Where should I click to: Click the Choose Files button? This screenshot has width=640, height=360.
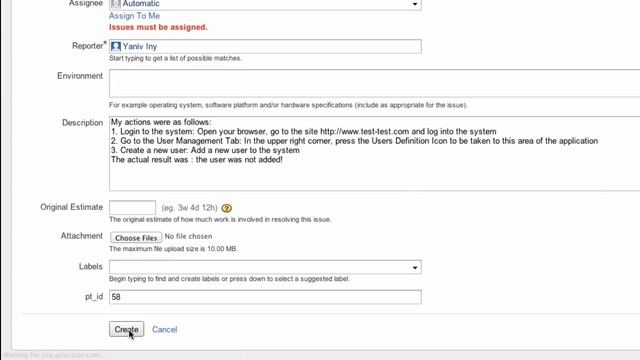136,238
